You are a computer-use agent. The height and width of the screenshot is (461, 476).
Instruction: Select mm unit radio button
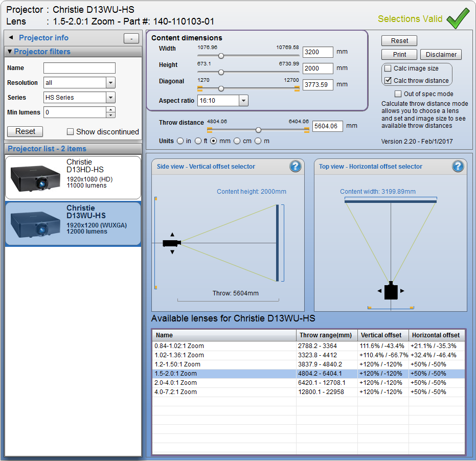(x=214, y=141)
